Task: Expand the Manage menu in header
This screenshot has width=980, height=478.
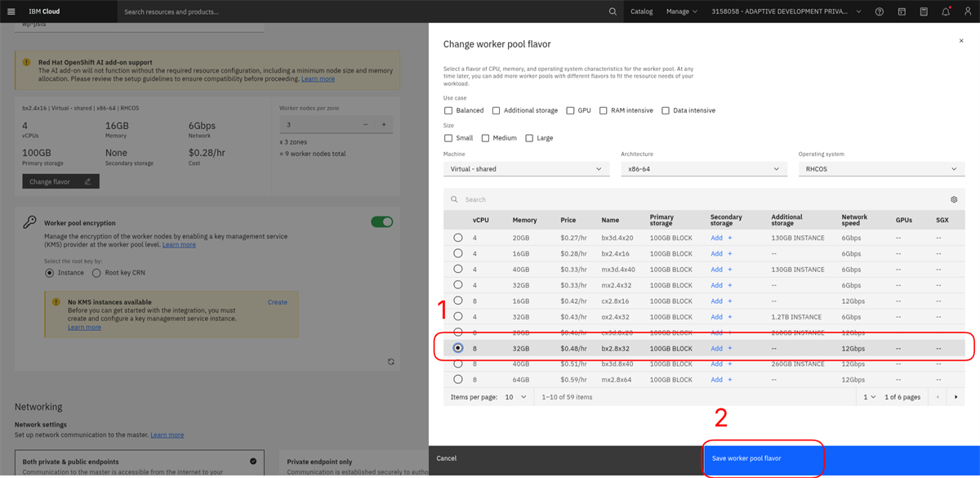Action: 682,11
